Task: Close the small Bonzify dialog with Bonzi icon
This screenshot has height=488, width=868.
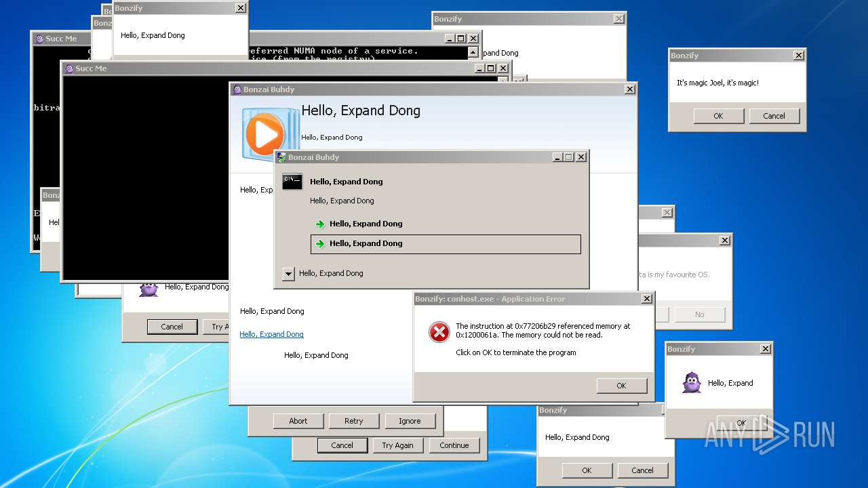Action: pos(766,349)
